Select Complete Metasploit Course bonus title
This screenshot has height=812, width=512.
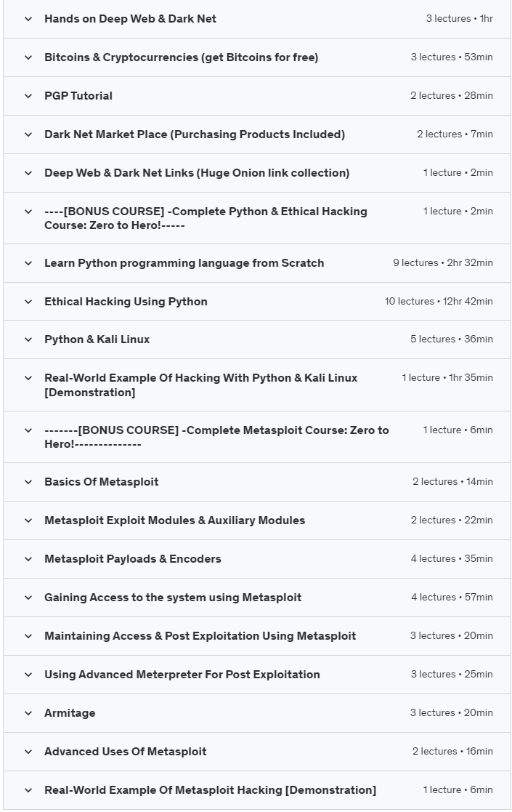tap(216, 437)
